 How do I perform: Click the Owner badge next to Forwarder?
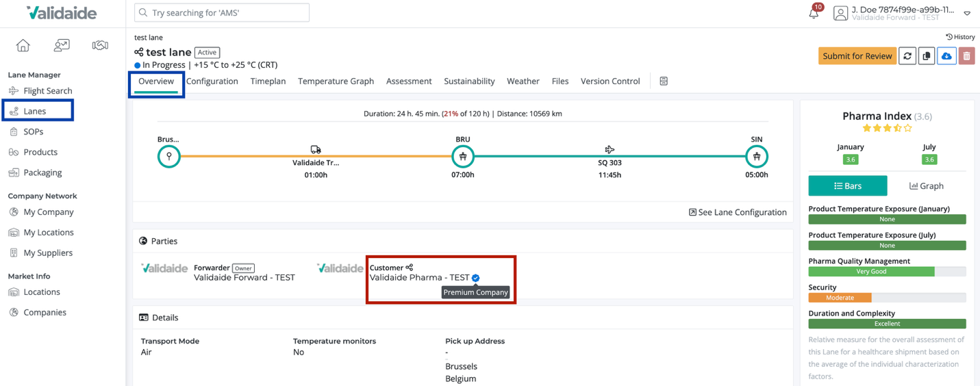(243, 268)
